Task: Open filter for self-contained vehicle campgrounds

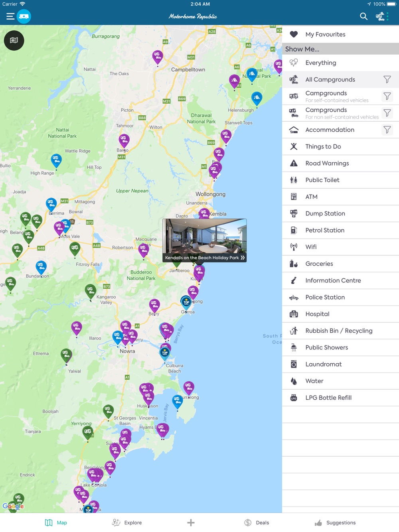Action: click(x=387, y=96)
